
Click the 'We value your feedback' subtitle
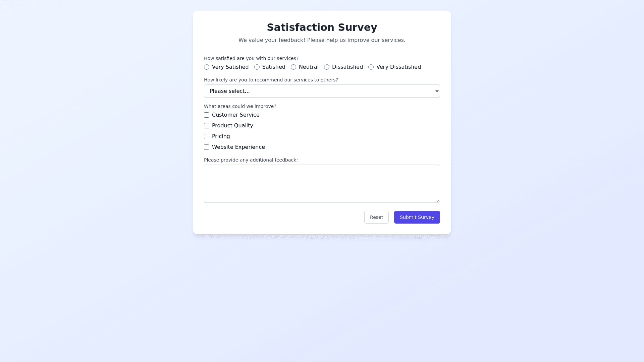tap(322, 40)
